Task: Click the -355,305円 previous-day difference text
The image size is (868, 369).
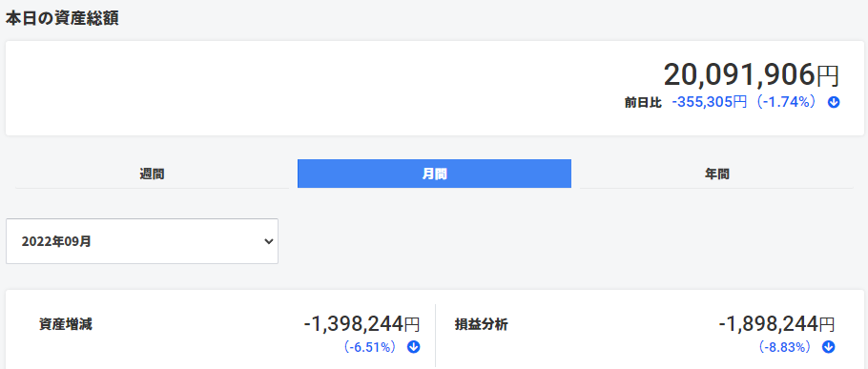Action: (x=709, y=102)
